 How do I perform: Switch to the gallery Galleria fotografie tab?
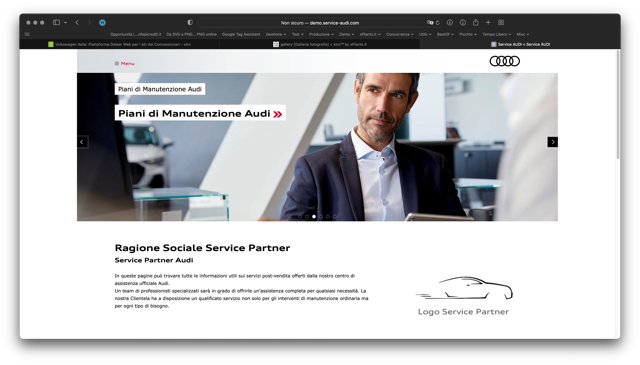[320, 44]
